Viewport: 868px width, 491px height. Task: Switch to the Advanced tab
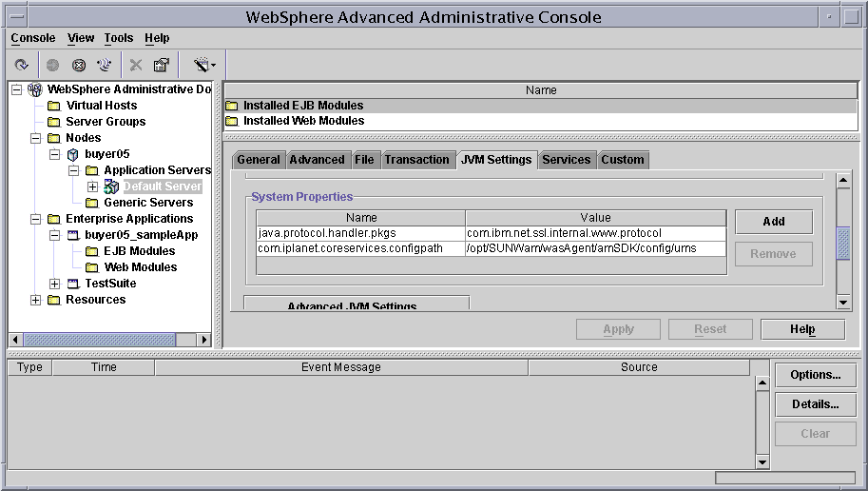[x=317, y=160]
